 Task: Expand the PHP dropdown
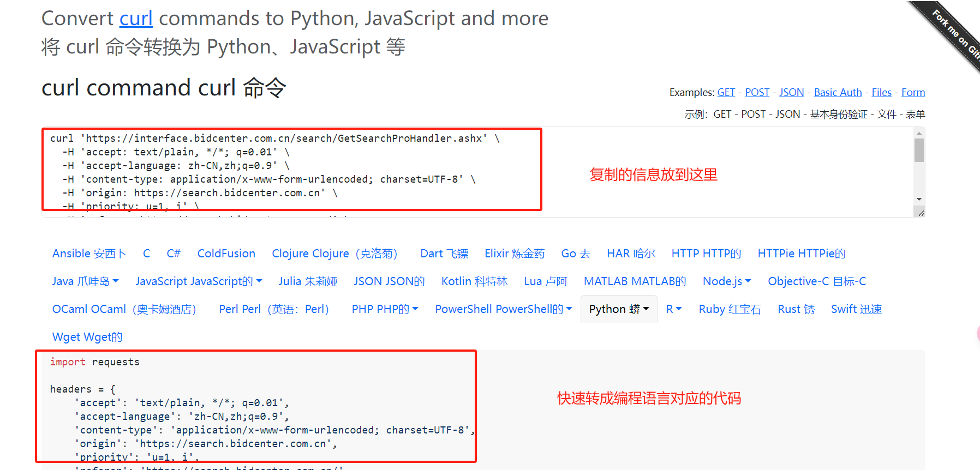[385, 309]
